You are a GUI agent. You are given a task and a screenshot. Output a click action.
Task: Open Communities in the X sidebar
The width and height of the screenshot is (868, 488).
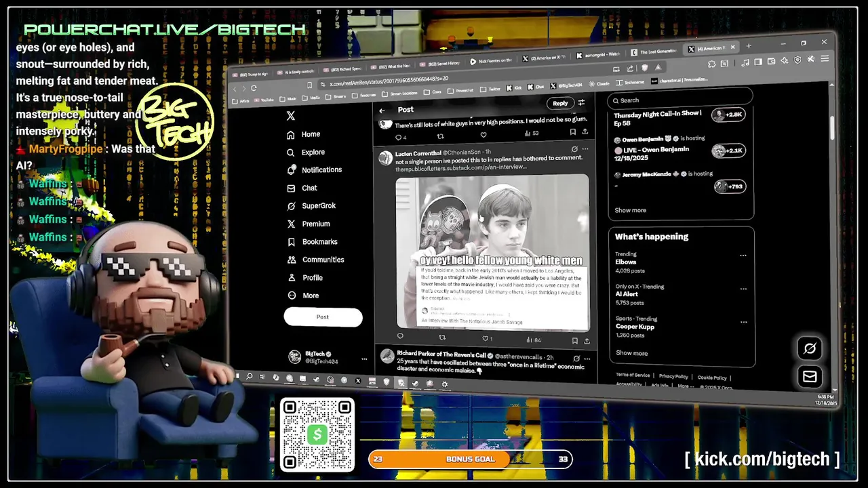[316, 260]
